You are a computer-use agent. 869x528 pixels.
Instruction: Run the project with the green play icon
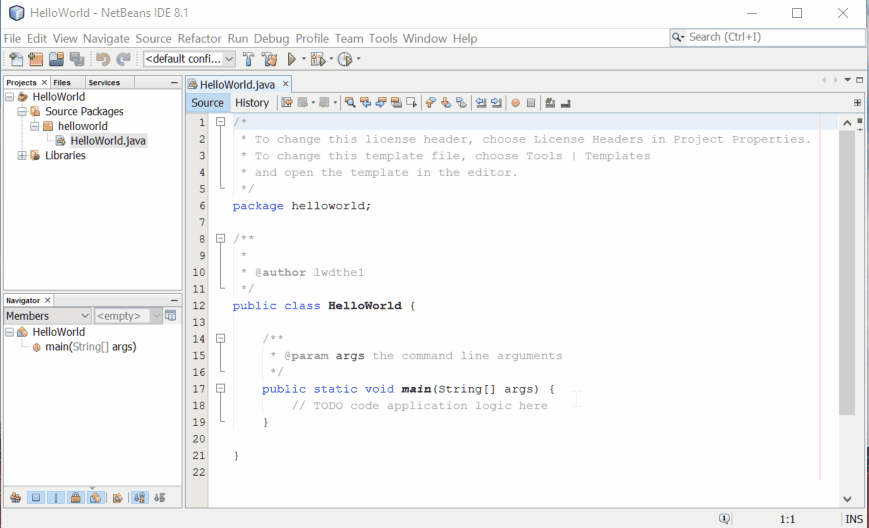[292, 59]
